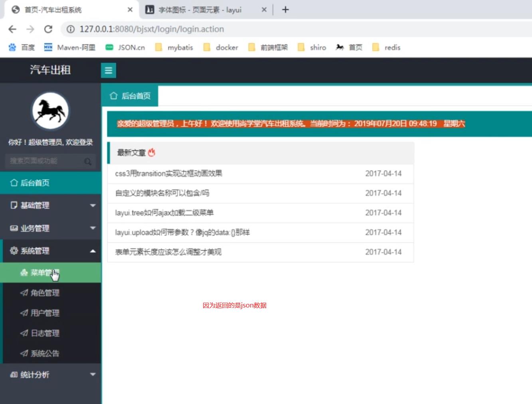
Task: Select 后台首页 in the sidebar menu
Action: pyautogui.click(x=50, y=183)
